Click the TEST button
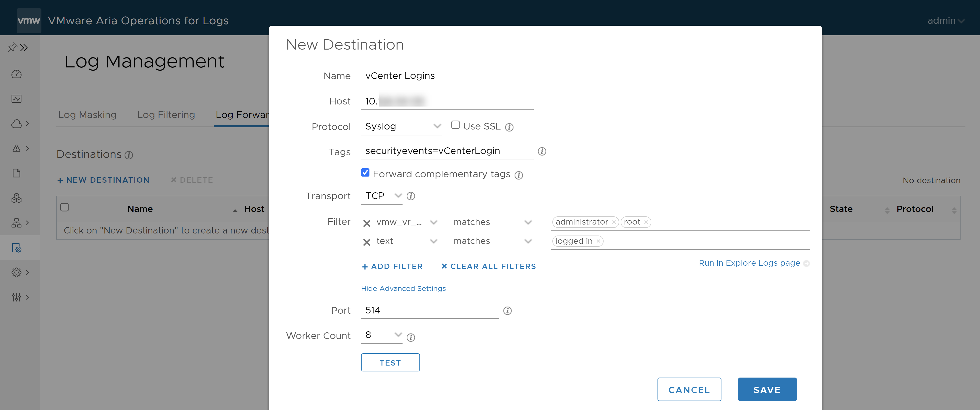The image size is (980, 410). (389, 362)
